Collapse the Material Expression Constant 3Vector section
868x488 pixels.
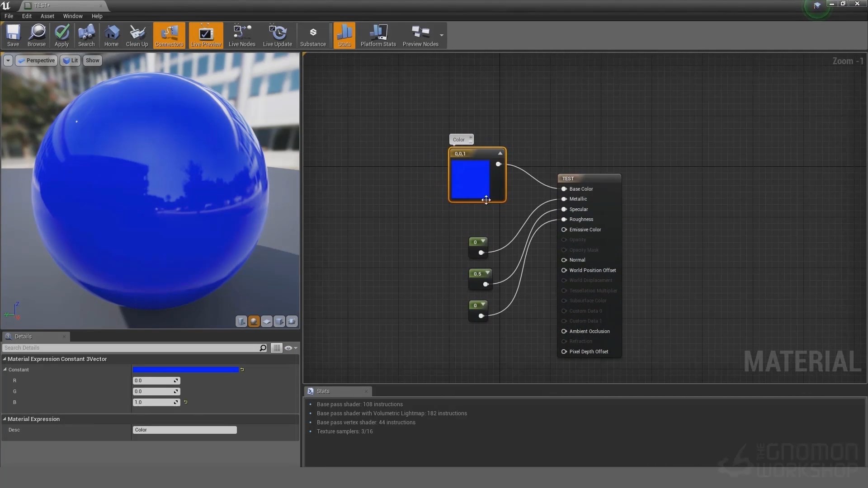[x=4, y=359]
